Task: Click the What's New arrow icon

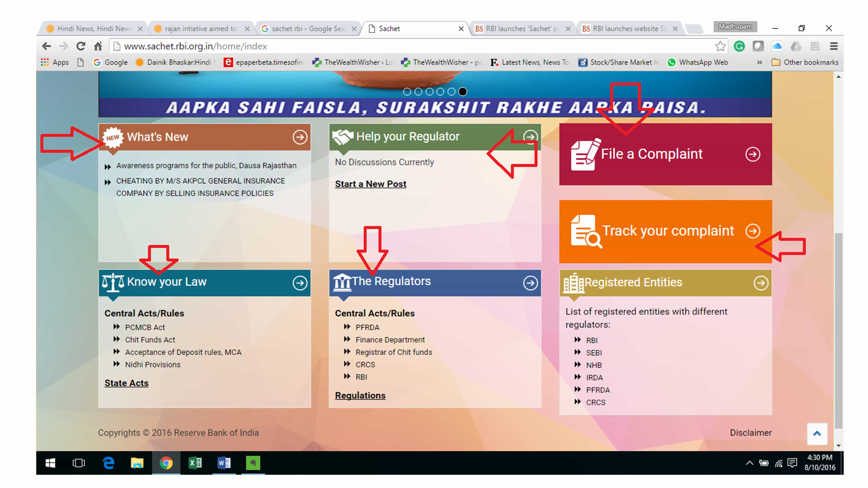Action: click(x=299, y=137)
